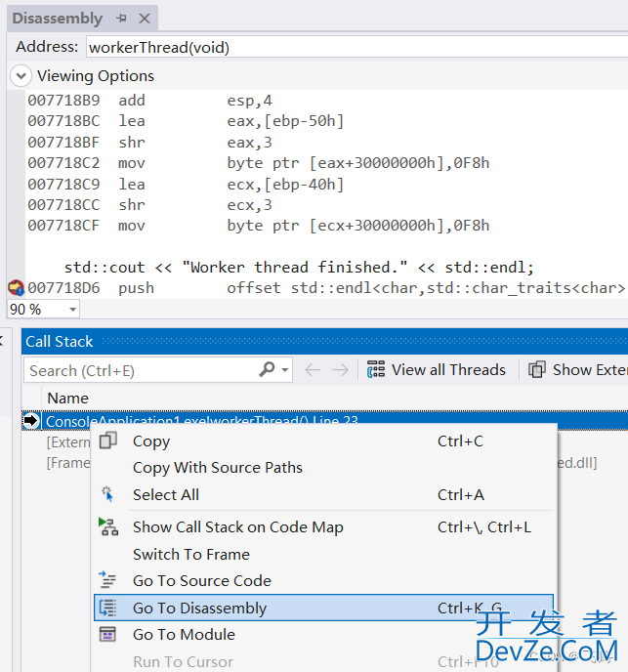Click the current frame arrow icon

coord(31,421)
